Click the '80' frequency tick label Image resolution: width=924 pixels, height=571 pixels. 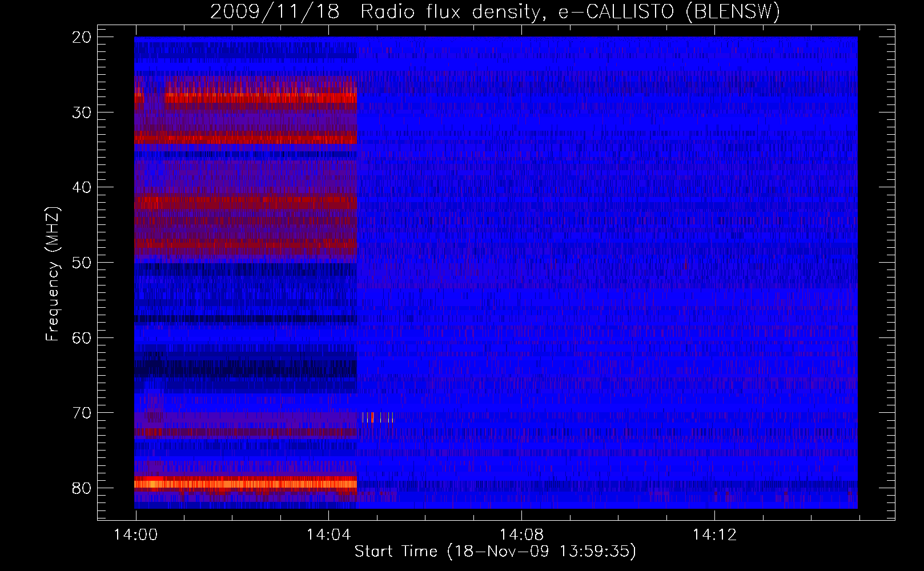pos(82,488)
